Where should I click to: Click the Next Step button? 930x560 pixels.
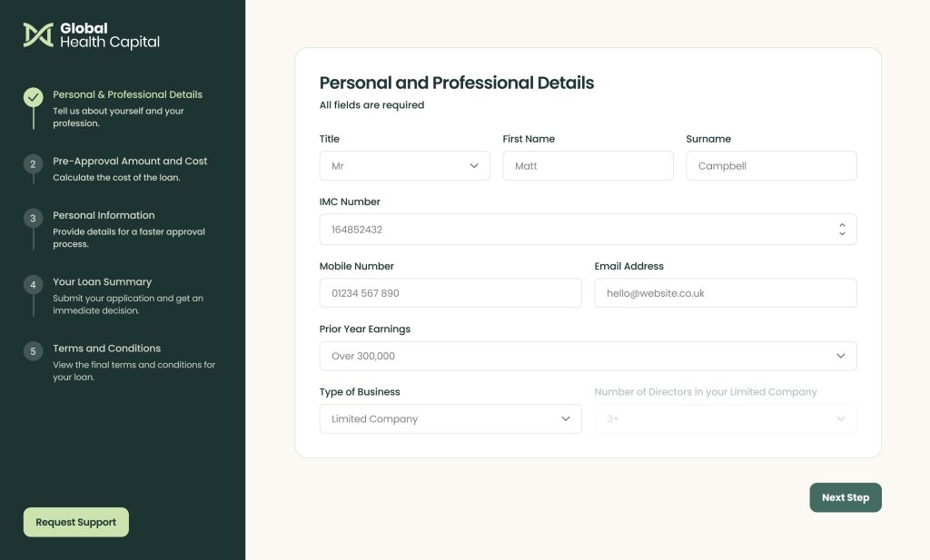click(845, 497)
